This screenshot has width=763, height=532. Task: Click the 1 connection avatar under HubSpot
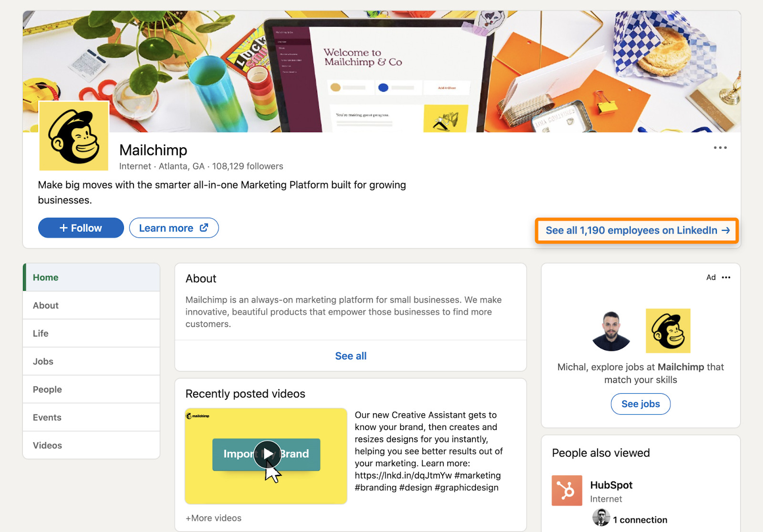click(x=601, y=518)
